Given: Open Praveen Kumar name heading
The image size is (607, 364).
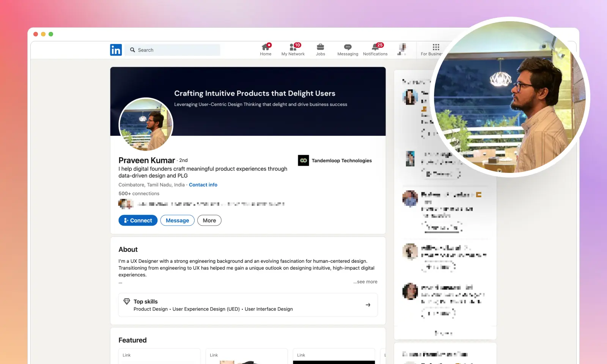Looking at the screenshot, I should click(x=146, y=160).
